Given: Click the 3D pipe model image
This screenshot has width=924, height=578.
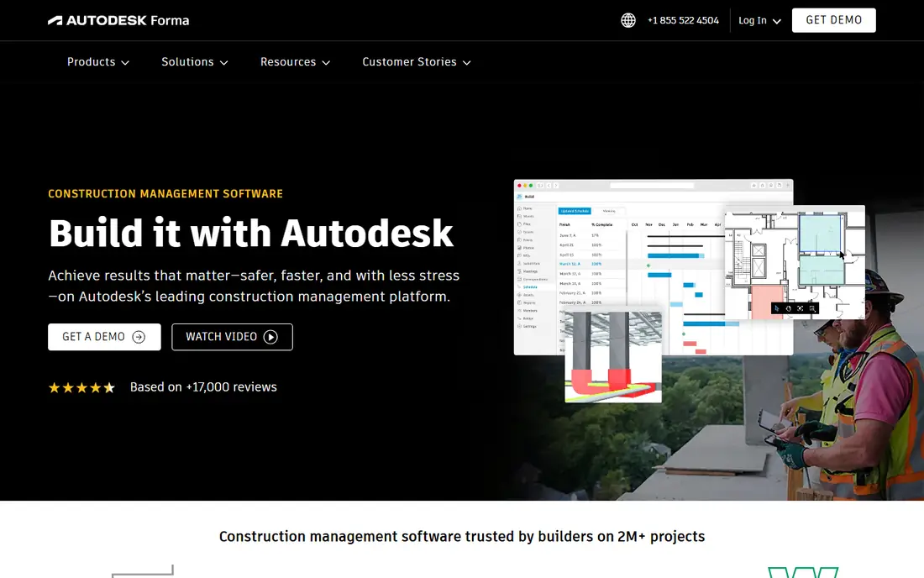Looking at the screenshot, I should click(613, 356).
